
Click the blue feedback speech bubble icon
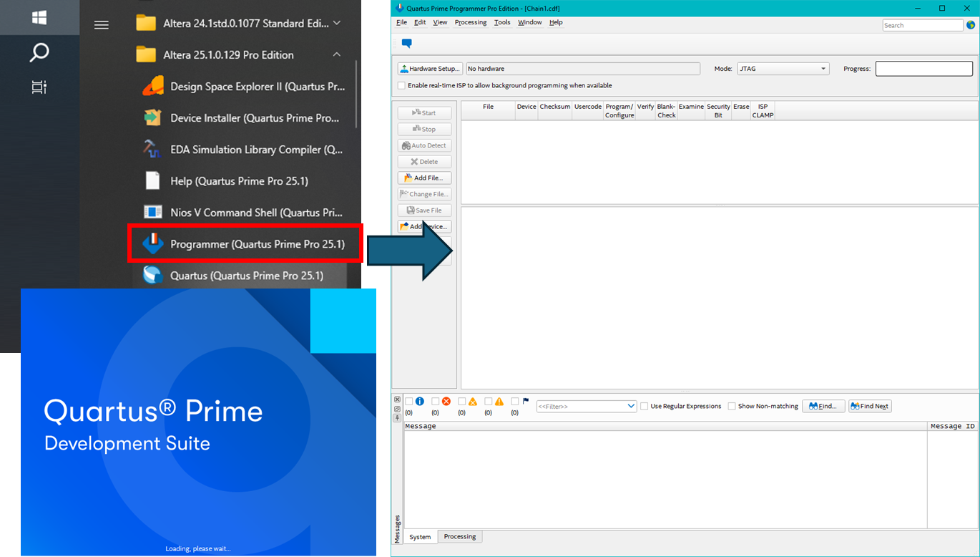(x=406, y=43)
